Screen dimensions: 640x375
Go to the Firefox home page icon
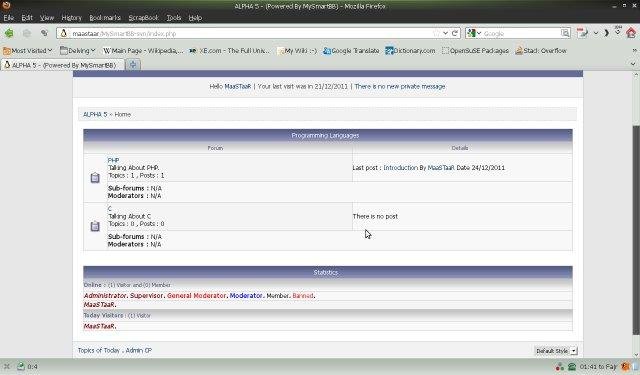(x=631, y=33)
